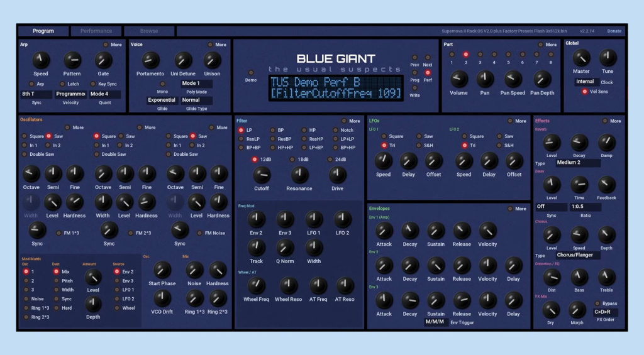644x355 pixels.
Task: Open the Voice More options
Action: pos(210,45)
